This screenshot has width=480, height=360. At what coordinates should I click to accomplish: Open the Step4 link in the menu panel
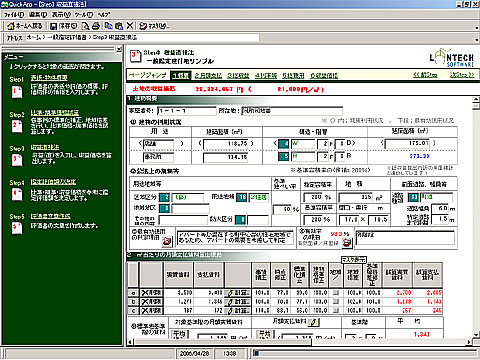coord(53,182)
